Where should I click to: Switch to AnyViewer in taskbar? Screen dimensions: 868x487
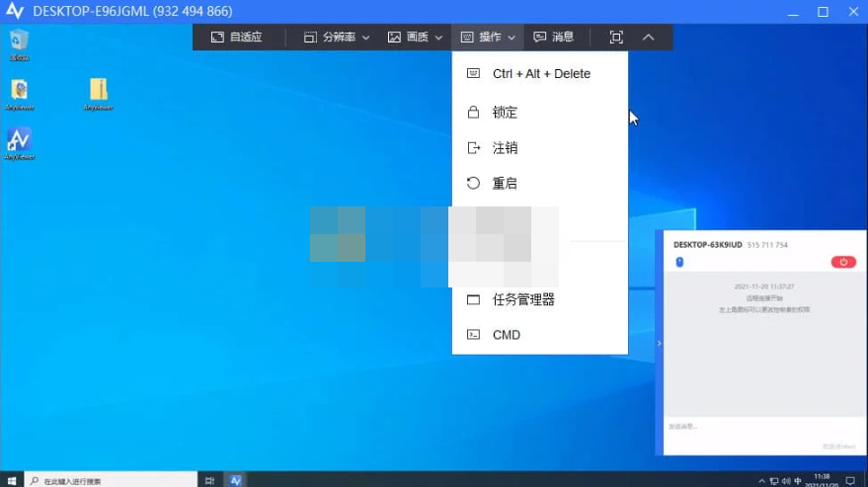[236, 480]
